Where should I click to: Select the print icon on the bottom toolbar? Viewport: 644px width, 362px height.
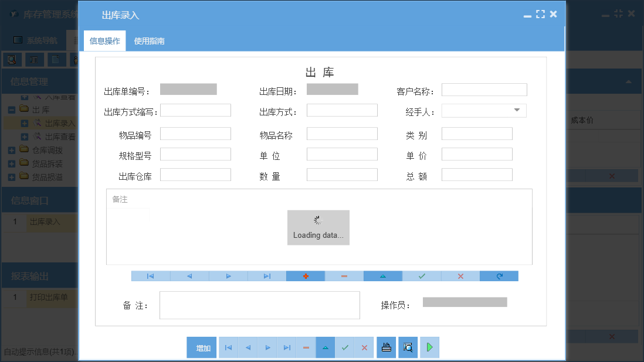point(386,347)
